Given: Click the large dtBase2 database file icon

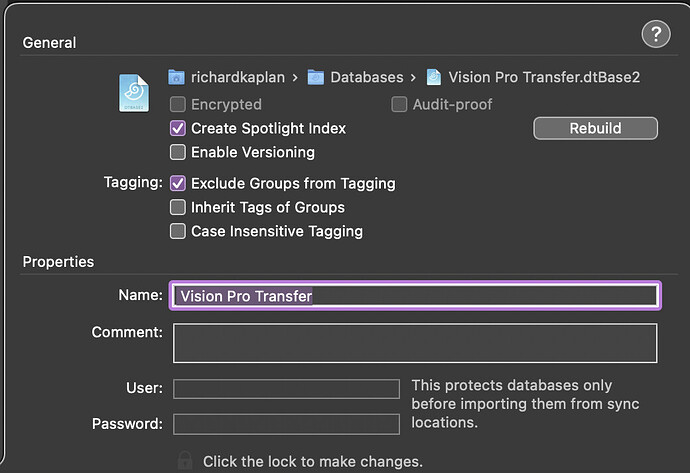Looking at the screenshot, I should click(x=133, y=92).
